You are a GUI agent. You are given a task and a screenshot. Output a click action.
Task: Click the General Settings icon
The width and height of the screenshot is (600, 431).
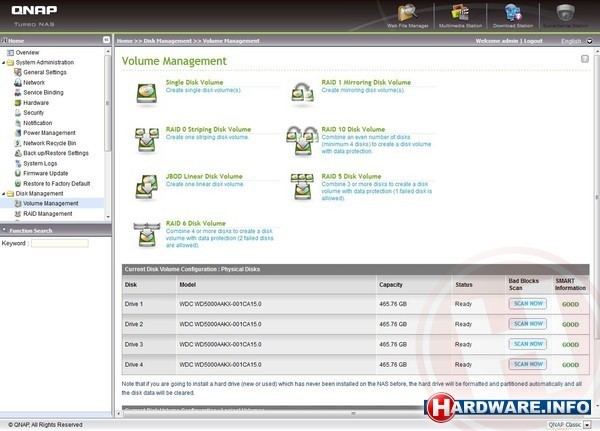point(18,72)
